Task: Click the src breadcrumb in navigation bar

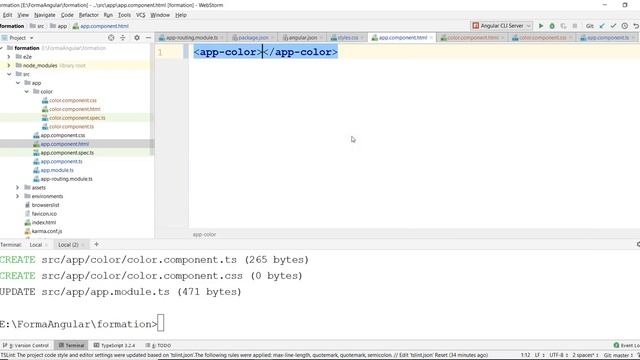Action: [x=37, y=26]
